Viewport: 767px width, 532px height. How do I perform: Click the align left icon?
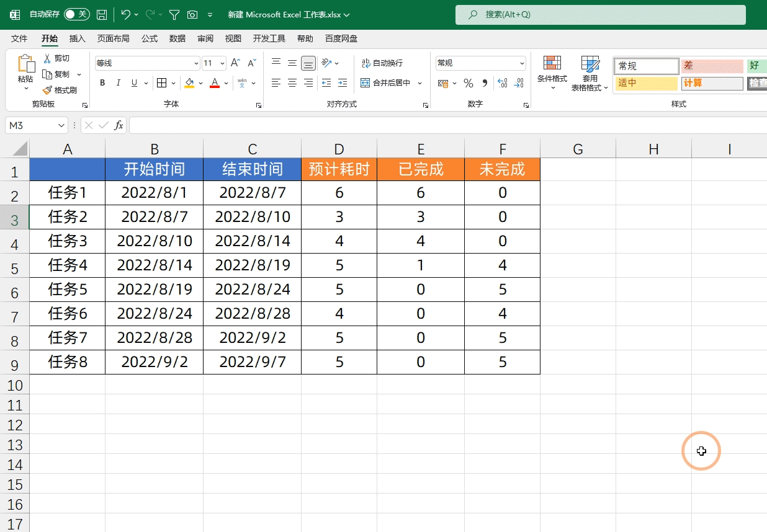276,83
